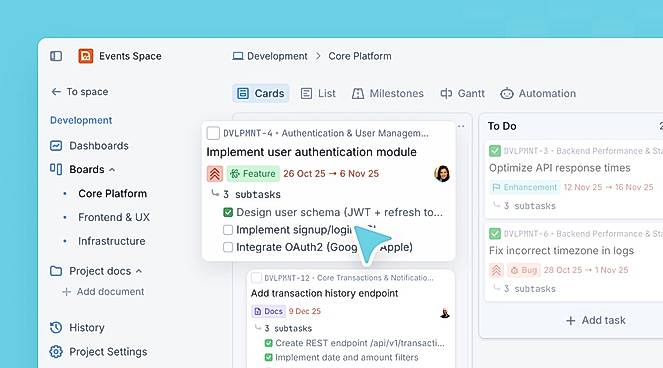This screenshot has width=663, height=368.
Task: Toggle checkbox for DVLPMNT-12 task card
Action: (x=256, y=278)
